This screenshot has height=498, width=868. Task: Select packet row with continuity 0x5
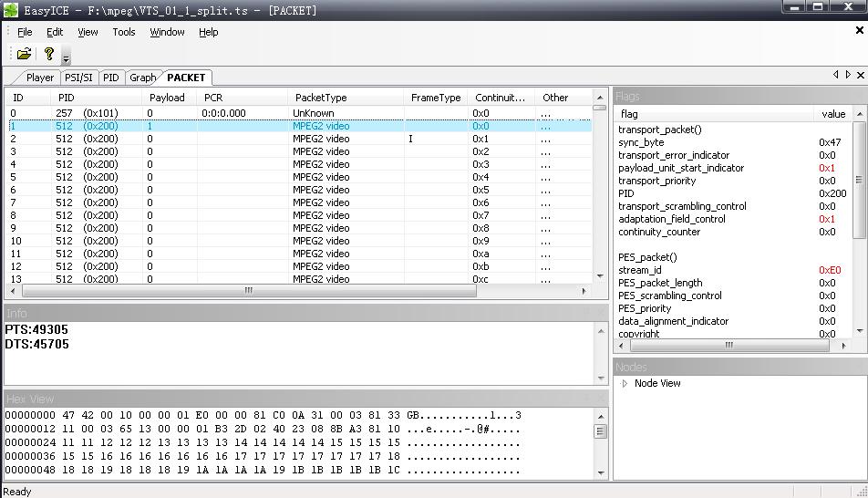(x=299, y=190)
